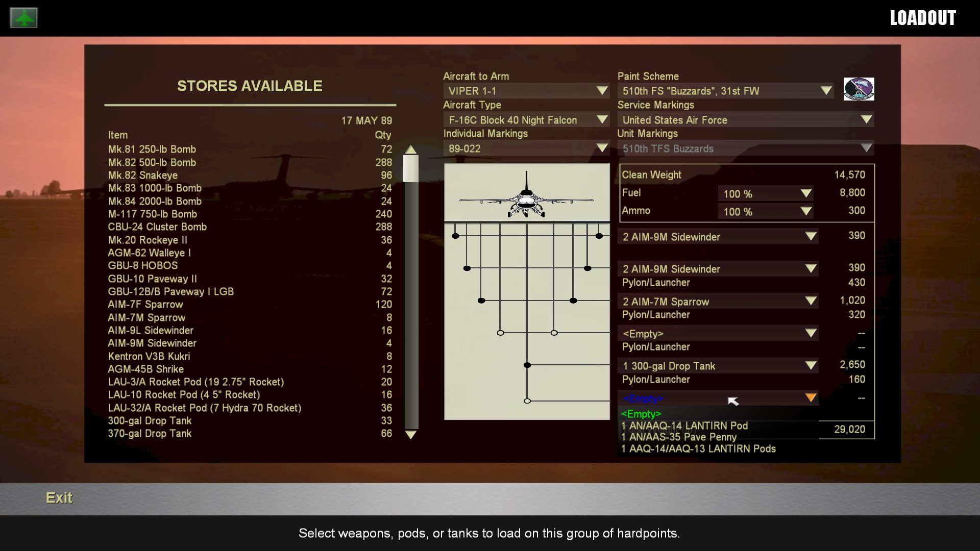Open the Aircraft Type dropdown
This screenshot has height=551, width=980.
click(526, 120)
